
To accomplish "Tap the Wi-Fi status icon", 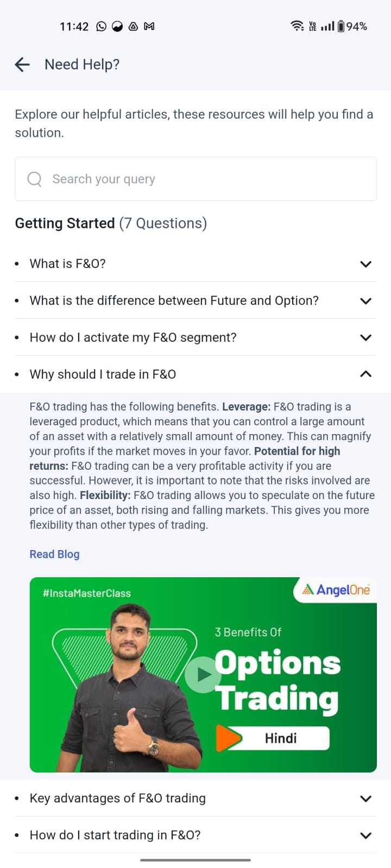I will point(297,25).
